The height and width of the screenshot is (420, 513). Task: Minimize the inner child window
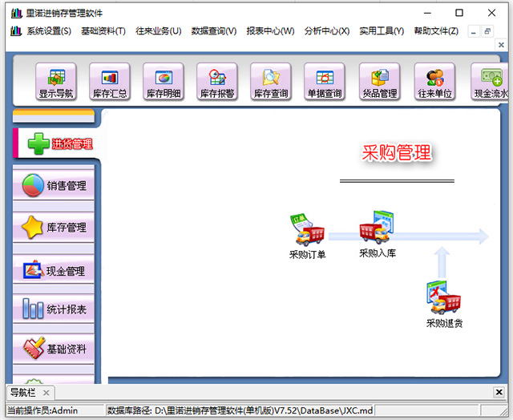tap(474, 31)
